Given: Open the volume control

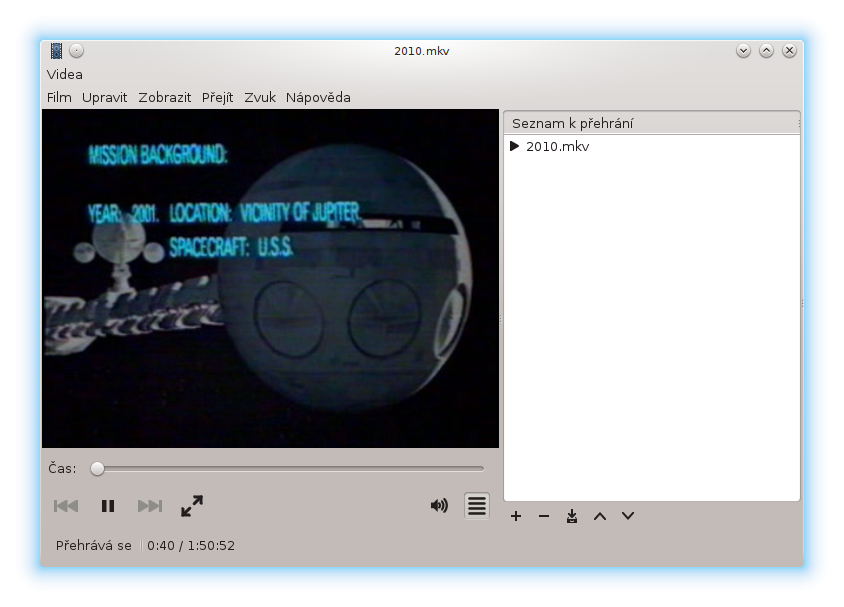Looking at the screenshot, I should pyautogui.click(x=439, y=506).
